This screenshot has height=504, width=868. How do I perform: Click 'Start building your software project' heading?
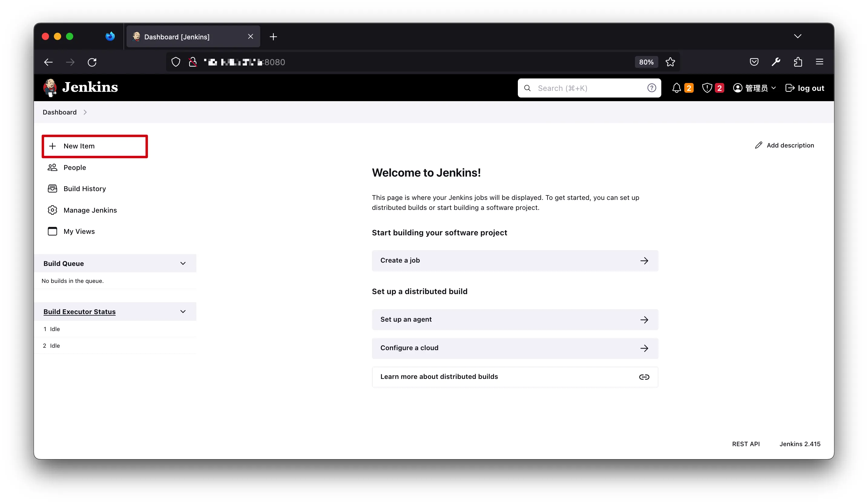(x=439, y=233)
